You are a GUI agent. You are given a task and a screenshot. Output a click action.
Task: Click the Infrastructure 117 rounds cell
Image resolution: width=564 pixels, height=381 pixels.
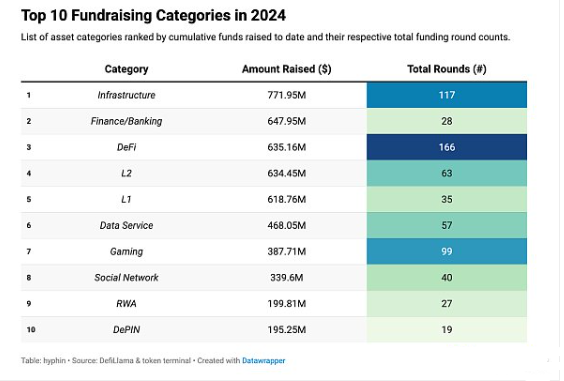[447, 95]
